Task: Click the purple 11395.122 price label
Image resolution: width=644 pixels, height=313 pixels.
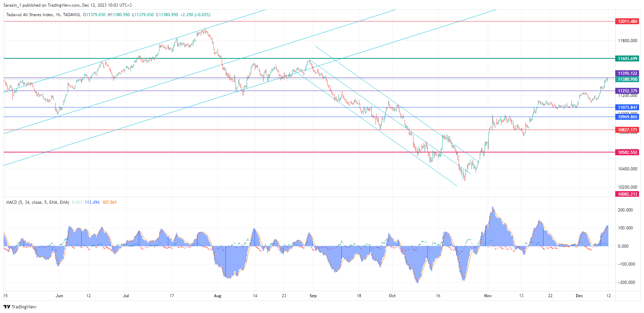Action: coord(628,73)
